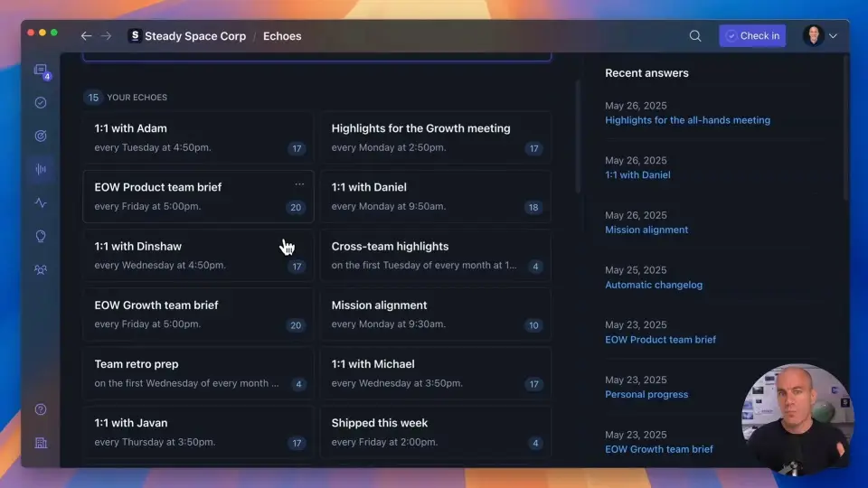Open the inbox icon with badge 4
868x488 pixels.
pos(41,70)
